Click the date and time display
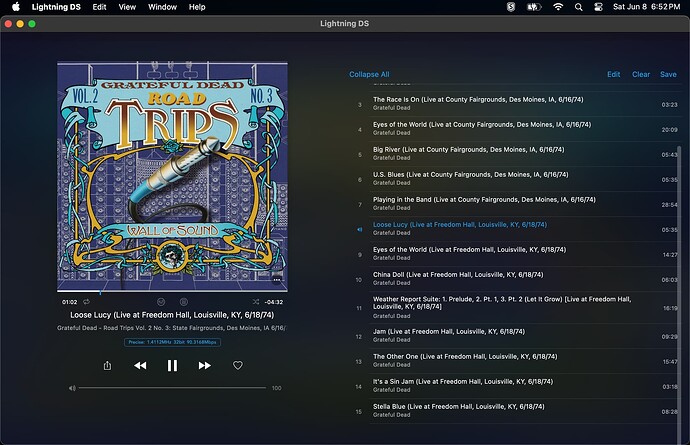This screenshot has height=445, width=690. [646, 7]
